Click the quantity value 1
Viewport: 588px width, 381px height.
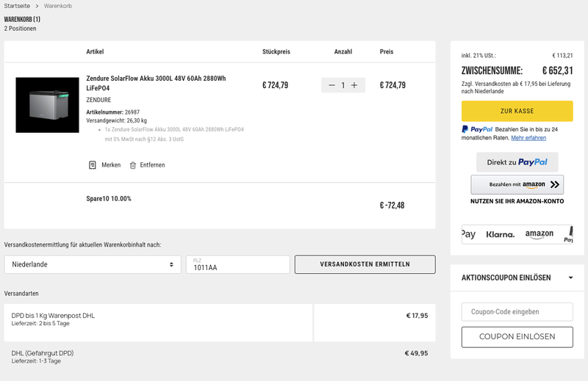pos(343,85)
